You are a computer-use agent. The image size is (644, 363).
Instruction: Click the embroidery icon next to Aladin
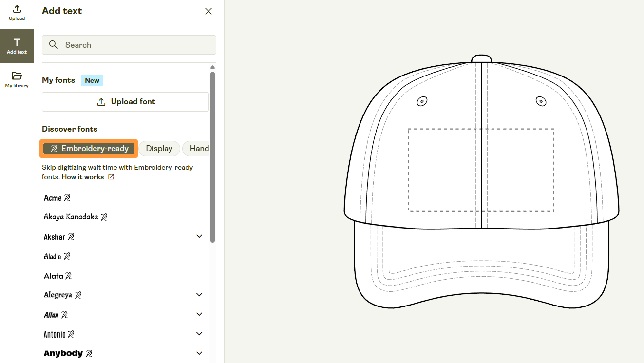pyautogui.click(x=67, y=255)
